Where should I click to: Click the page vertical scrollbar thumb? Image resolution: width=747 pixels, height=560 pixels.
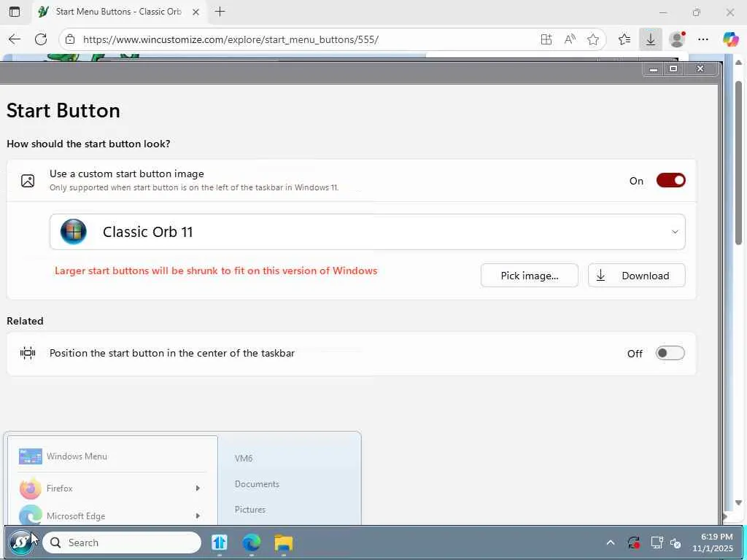pyautogui.click(x=738, y=163)
